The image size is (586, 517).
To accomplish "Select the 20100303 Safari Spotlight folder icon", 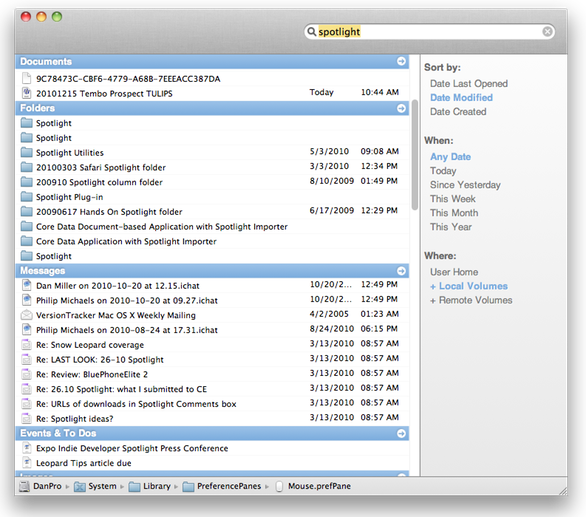I will (26, 167).
